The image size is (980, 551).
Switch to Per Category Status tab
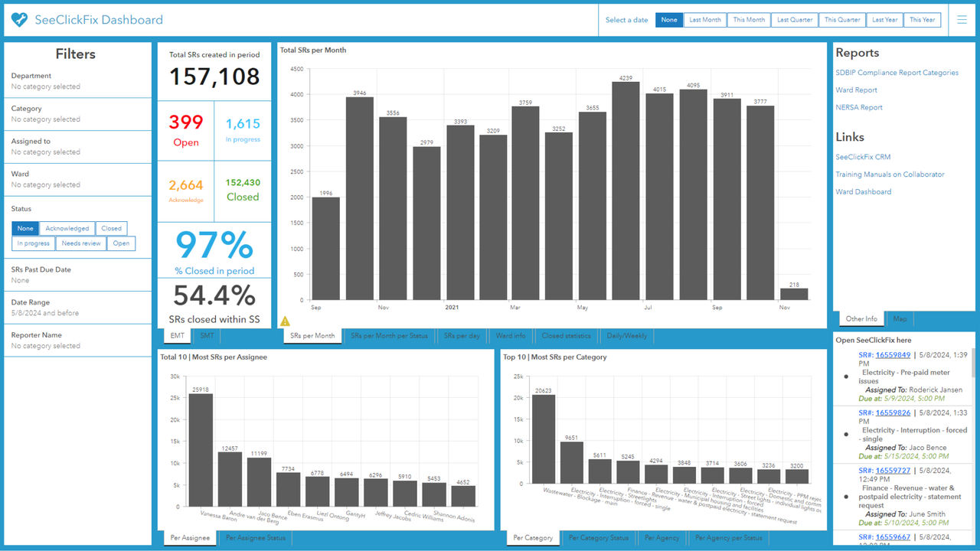pos(599,538)
